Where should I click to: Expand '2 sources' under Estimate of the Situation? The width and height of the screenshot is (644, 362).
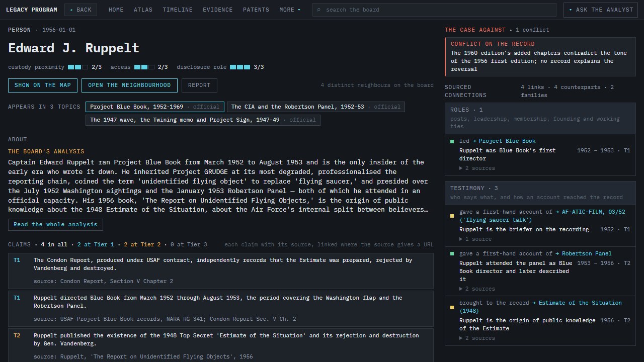(477, 338)
